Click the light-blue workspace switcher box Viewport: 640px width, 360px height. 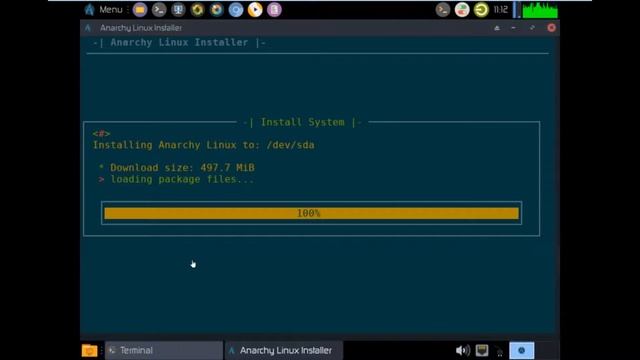(522, 351)
